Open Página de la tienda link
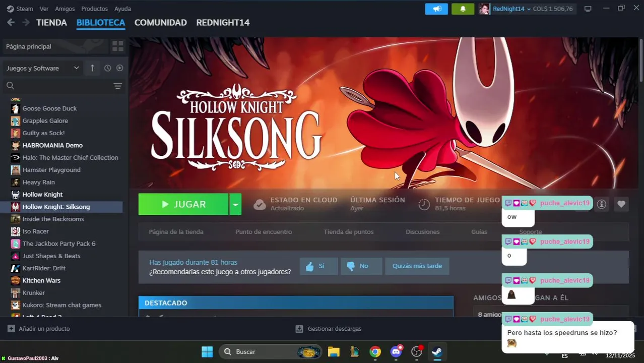 176,232
